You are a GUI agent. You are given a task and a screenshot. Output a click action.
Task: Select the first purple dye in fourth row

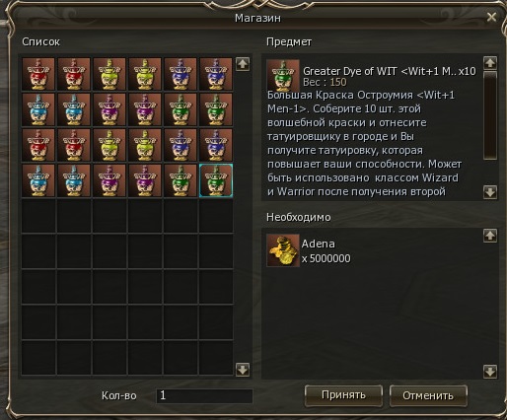point(109,180)
